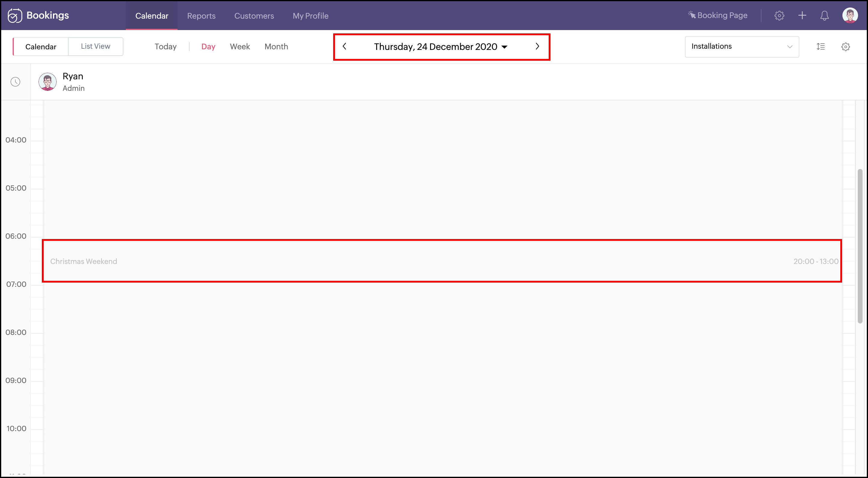Open calendar settings gear icon
The width and height of the screenshot is (868, 478).
[845, 47]
